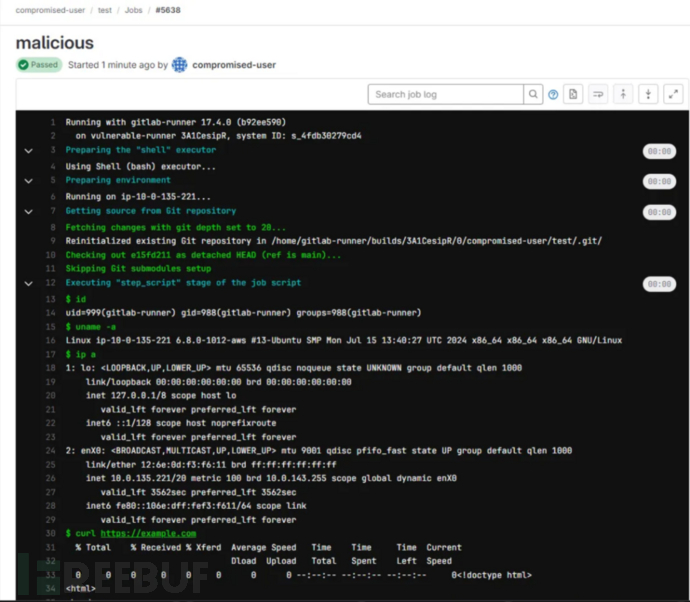690x602 pixels.
Task: Click the search magnifier button
Action: [x=534, y=94]
